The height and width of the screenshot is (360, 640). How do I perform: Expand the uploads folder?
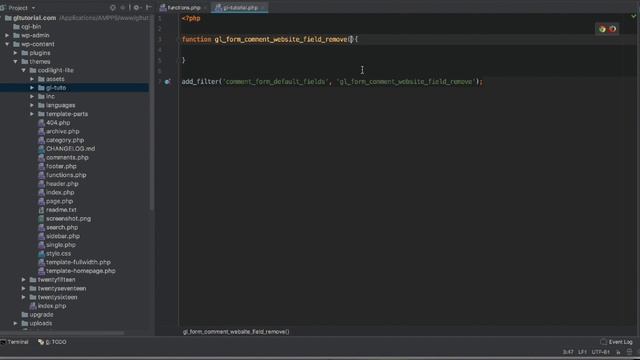[16, 323]
